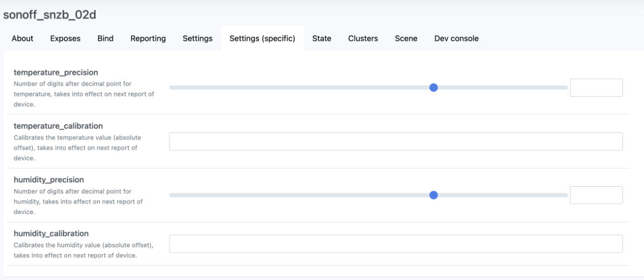Click the temperature_calibration label
Viewport: 644px width, 280px height.
point(58,126)
